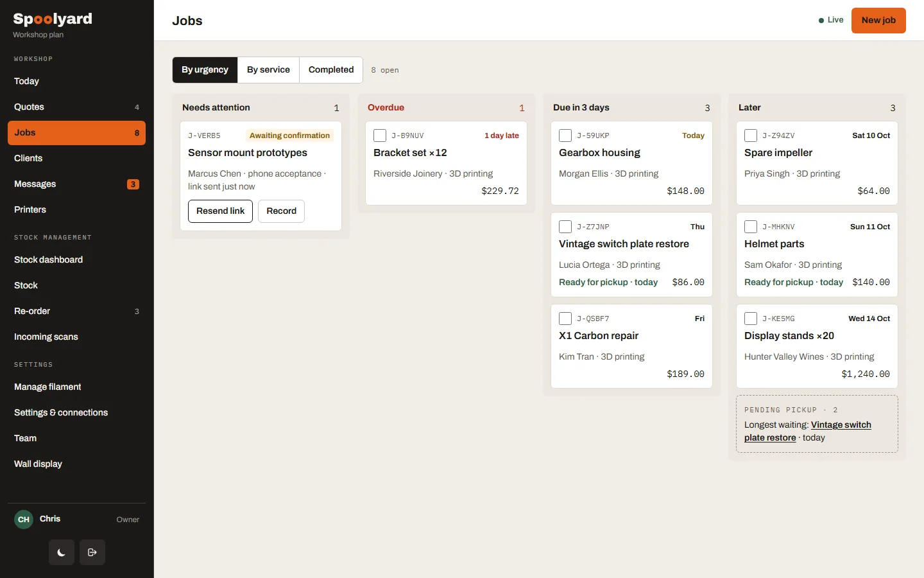
Task: Tick the checkbox for Gearbox housing job
Action: coord(565,136)
